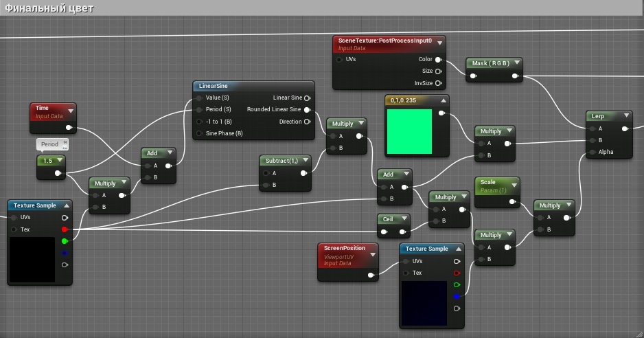This screenshot has height=338, width=644.
Task: Click dark blue texture preview thumbnail
Action: (x=424, y=304)
